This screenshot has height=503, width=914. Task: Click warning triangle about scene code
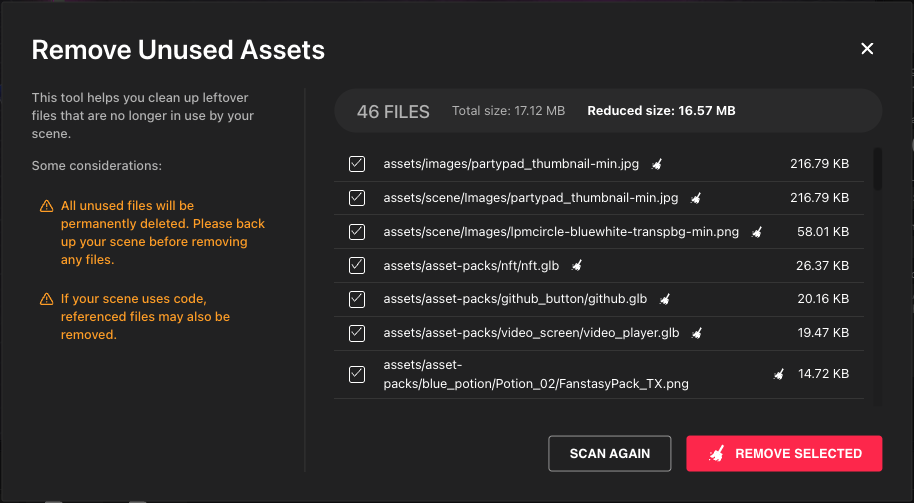(x=46, y=299)
